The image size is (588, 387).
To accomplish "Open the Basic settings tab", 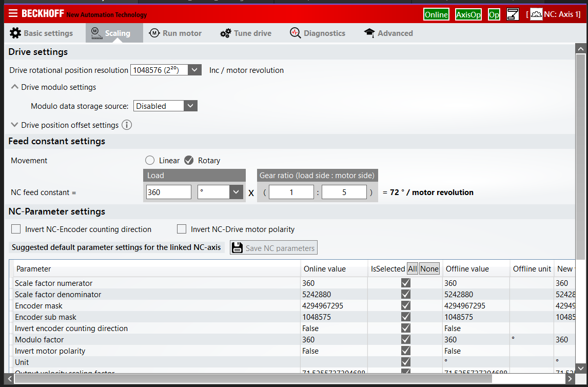I will pos(41,33).
